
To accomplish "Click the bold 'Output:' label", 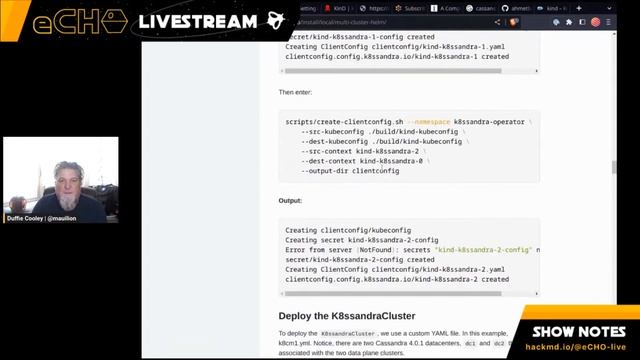I will tap(290, 201).
